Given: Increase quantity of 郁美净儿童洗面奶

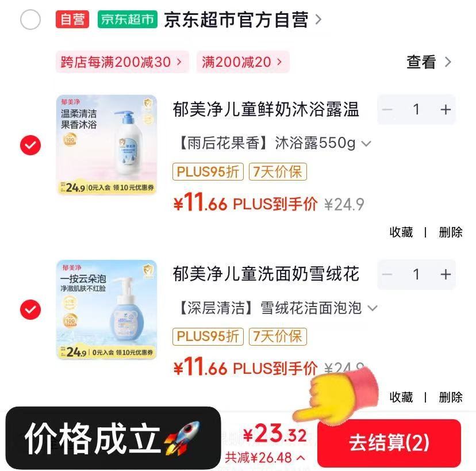Looking at the screenshot, I should coord(446,274).
